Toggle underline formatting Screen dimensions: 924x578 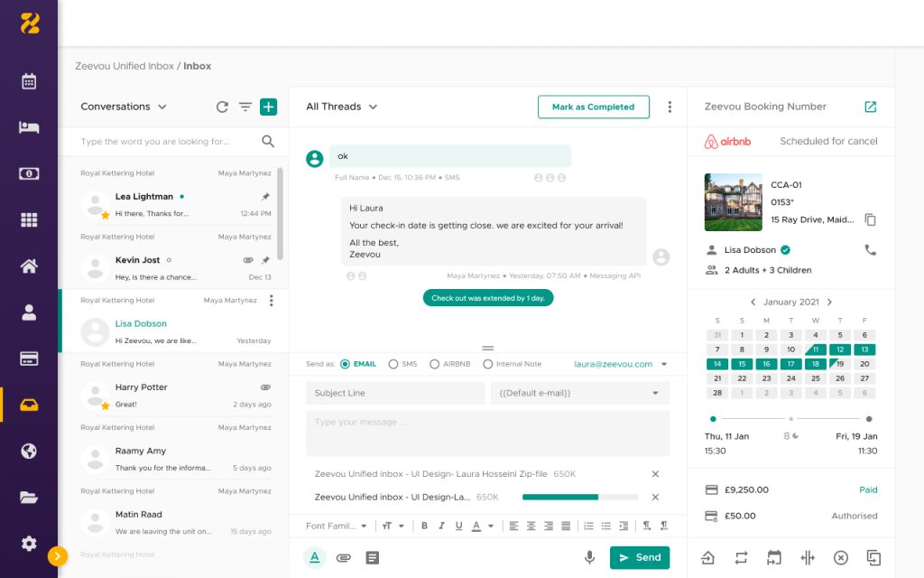coord(458,526)
